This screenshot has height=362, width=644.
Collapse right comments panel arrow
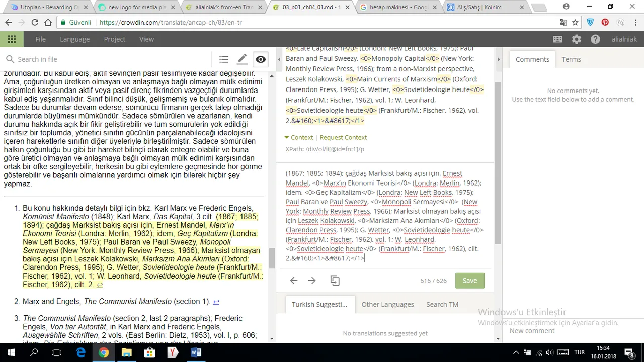click(x=499, y=59)
